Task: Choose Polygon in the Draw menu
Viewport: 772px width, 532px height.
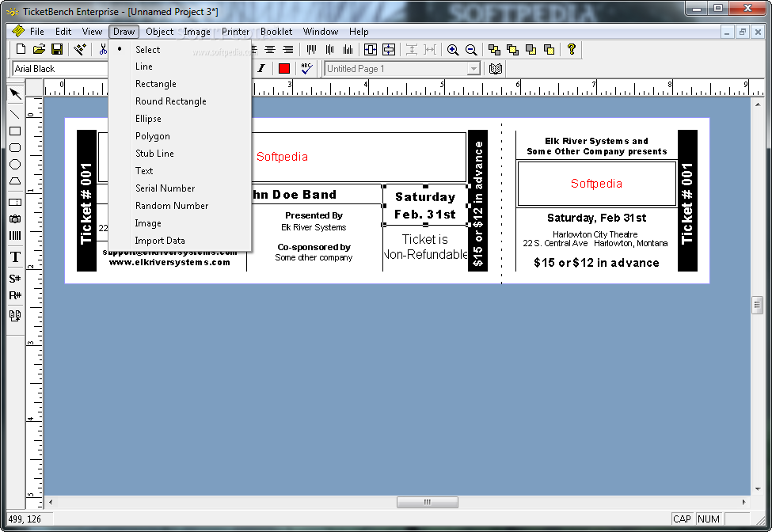Action: [181, 136]
